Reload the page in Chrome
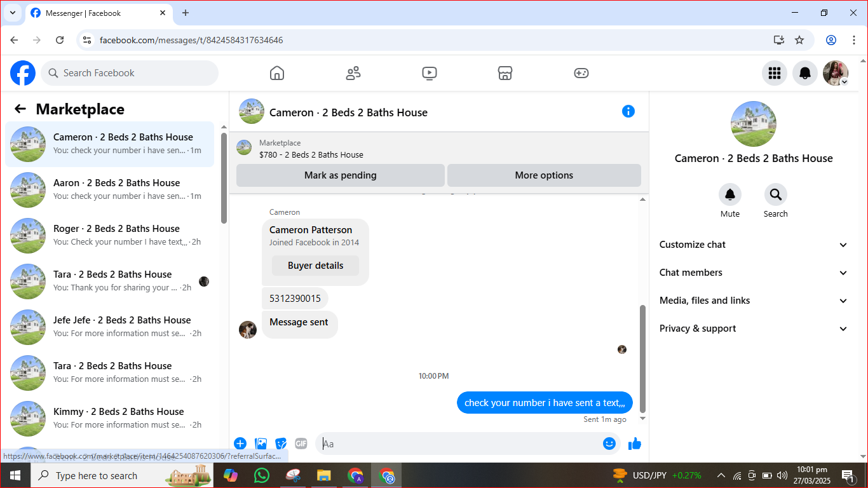Image resolution: width=868 pixels, height=488 pixels. (60, 40)
